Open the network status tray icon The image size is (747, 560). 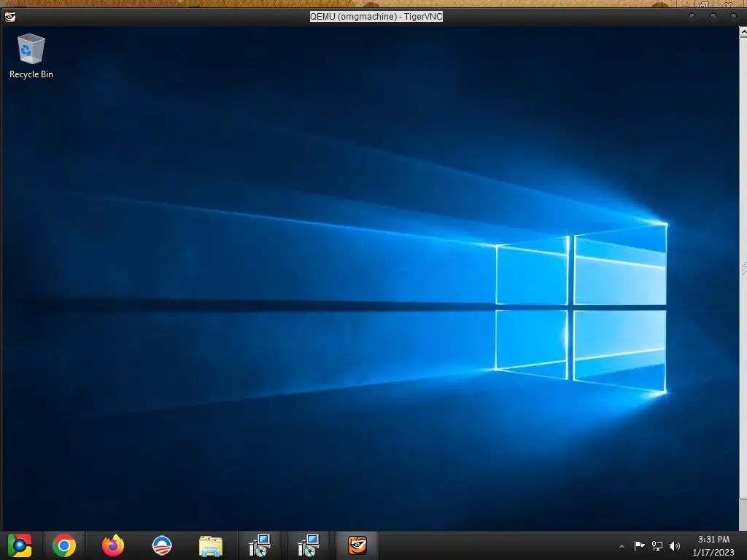(x=657, y=545)
